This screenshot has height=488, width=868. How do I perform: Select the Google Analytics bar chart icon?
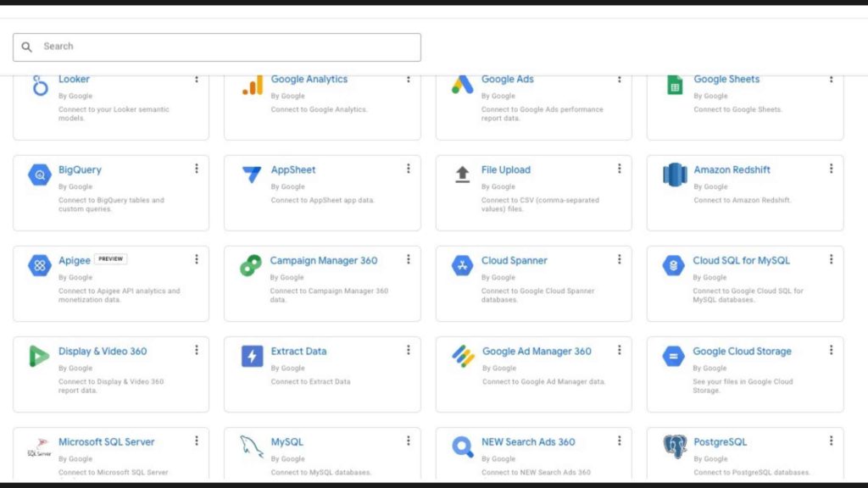click(x=252, y=85)
